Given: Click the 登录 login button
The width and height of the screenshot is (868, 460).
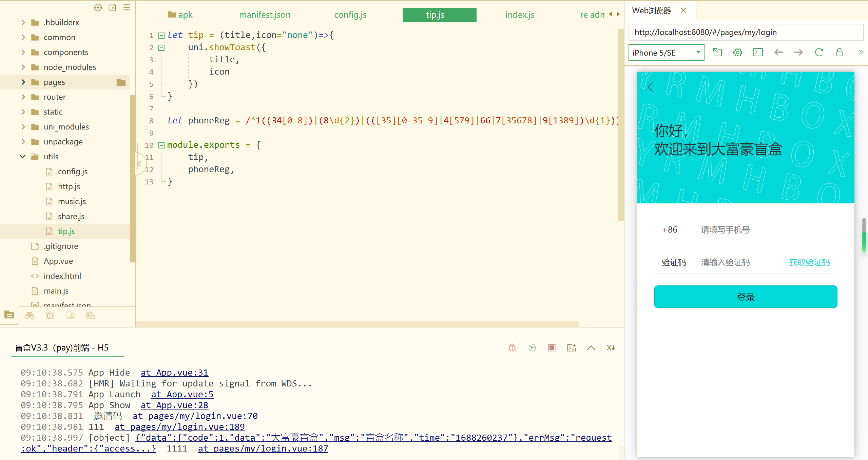Looking at the screenshot, I should (745, 297).
